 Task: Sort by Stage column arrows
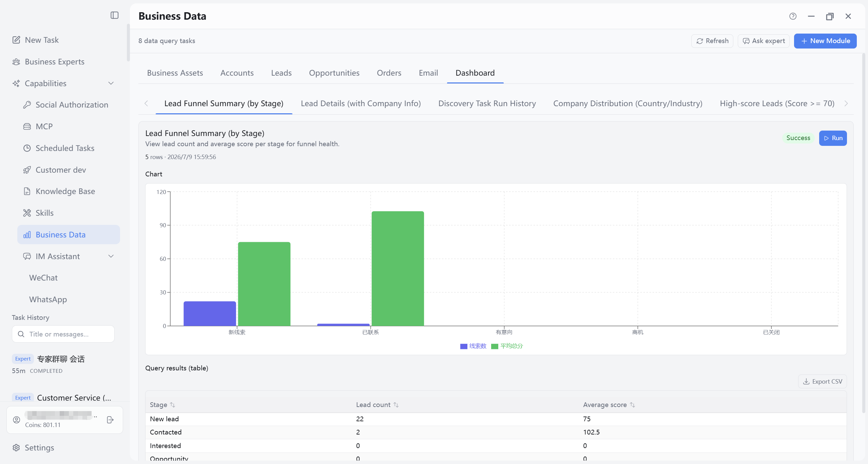tap(173, 405)
